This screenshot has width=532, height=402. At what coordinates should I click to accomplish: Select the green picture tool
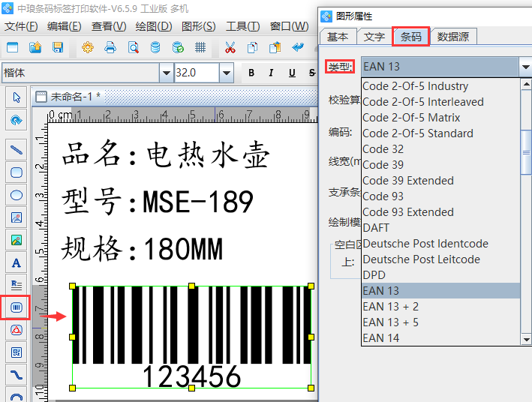click(17, 240)
